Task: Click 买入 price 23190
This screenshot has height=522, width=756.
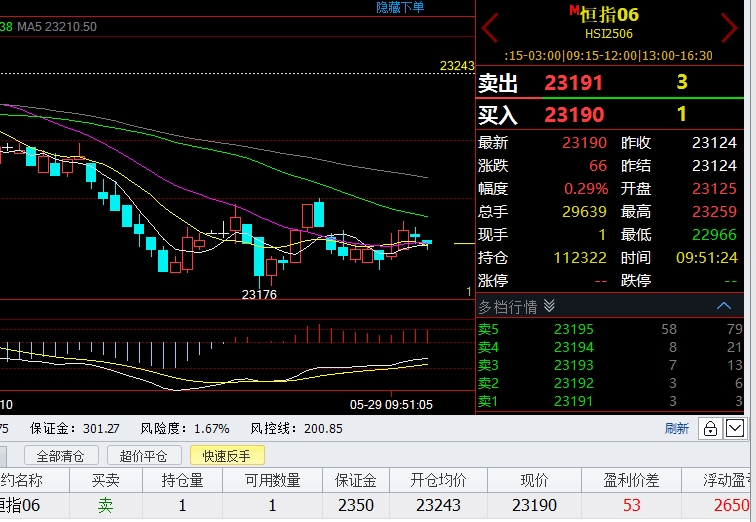Action: (573, 115)
